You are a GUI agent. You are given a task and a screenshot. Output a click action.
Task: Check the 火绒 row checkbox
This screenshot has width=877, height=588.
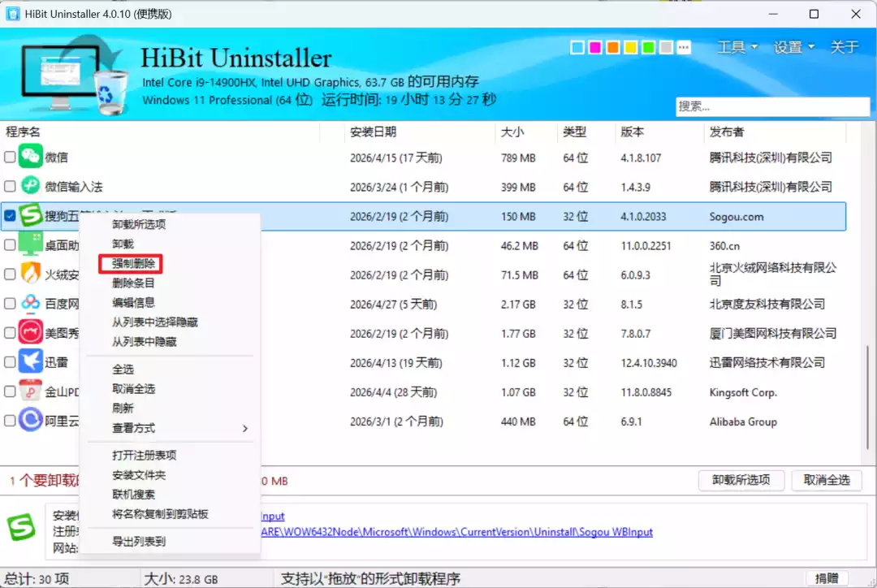[10, 274]
